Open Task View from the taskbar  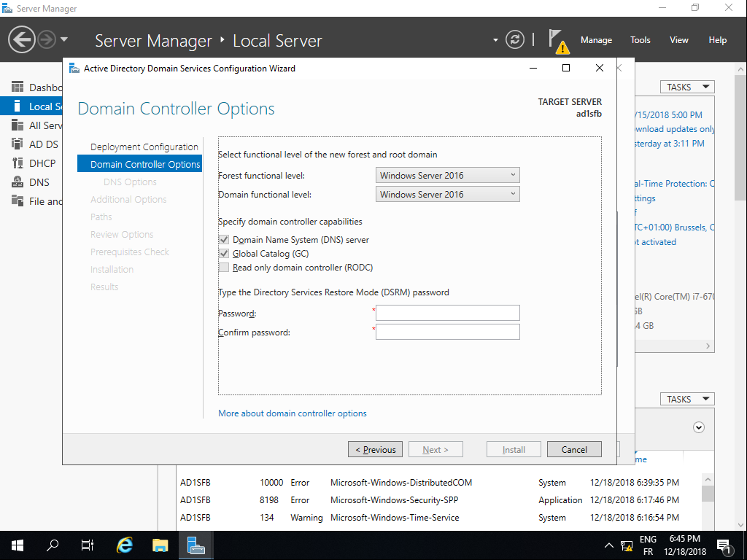88,545
